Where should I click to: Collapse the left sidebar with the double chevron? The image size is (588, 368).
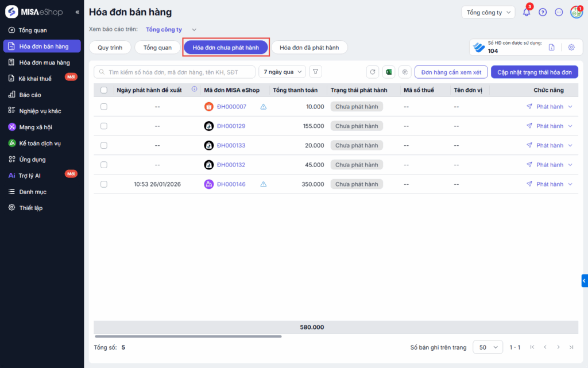point(78,12)
